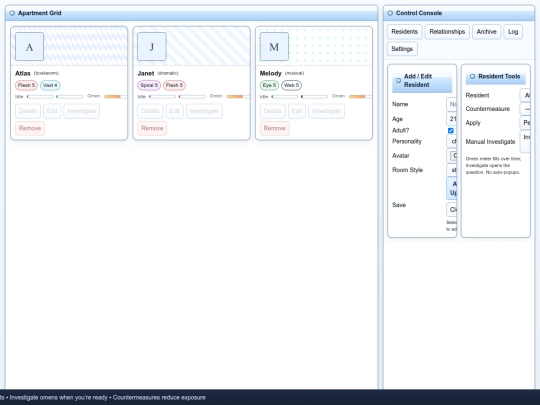
Task: Select Atlas's avatar tile marked A
Action: 29,46
